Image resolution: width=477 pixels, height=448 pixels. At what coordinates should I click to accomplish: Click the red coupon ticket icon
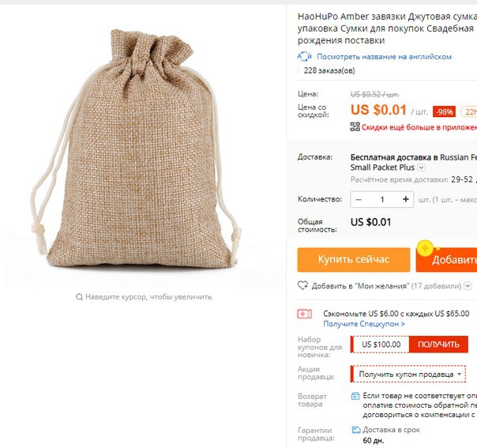305,314
